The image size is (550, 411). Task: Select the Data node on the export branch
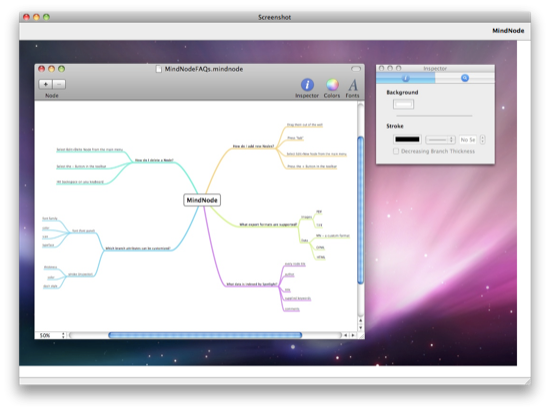[304, 241]
